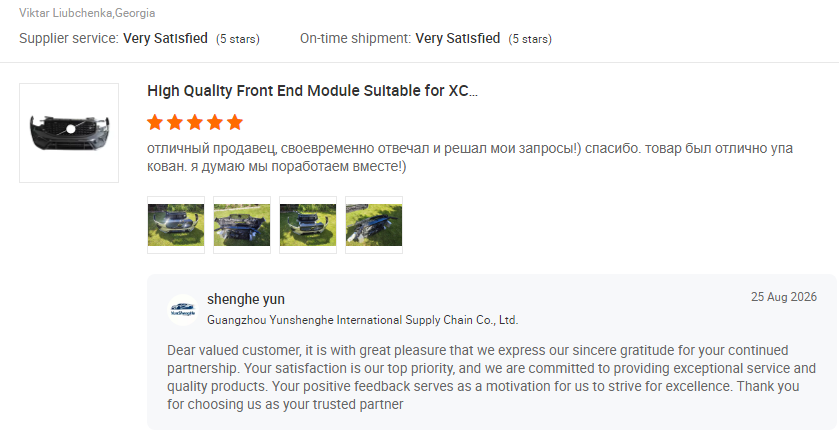839x440 pixels.
Task: Click the Russian review text paragraph
Action: tap(470, 157)
